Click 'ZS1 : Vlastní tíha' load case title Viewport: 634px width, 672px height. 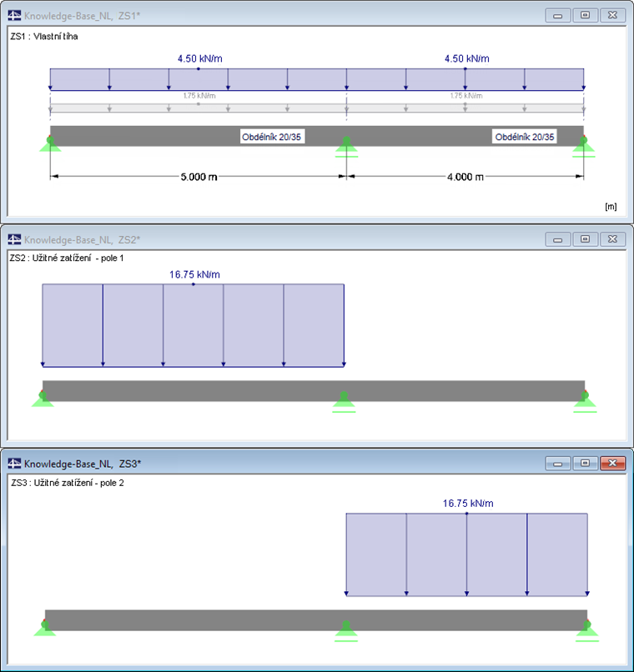(x=44, y=37)
